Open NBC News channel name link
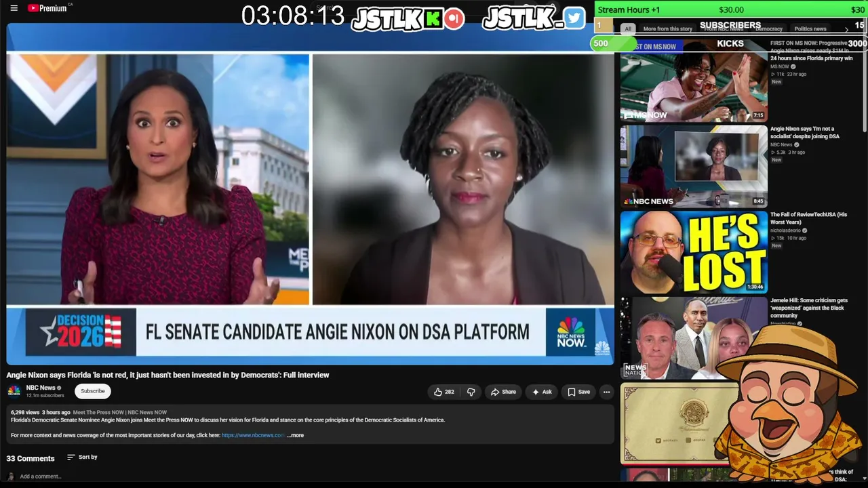 [41, 388]
